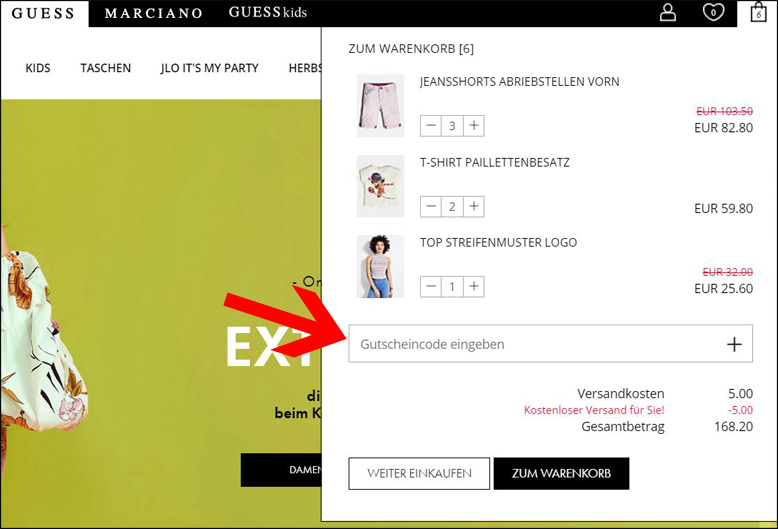Open the user account icon
Screen dimensions: 778x529
coord(668,12)
